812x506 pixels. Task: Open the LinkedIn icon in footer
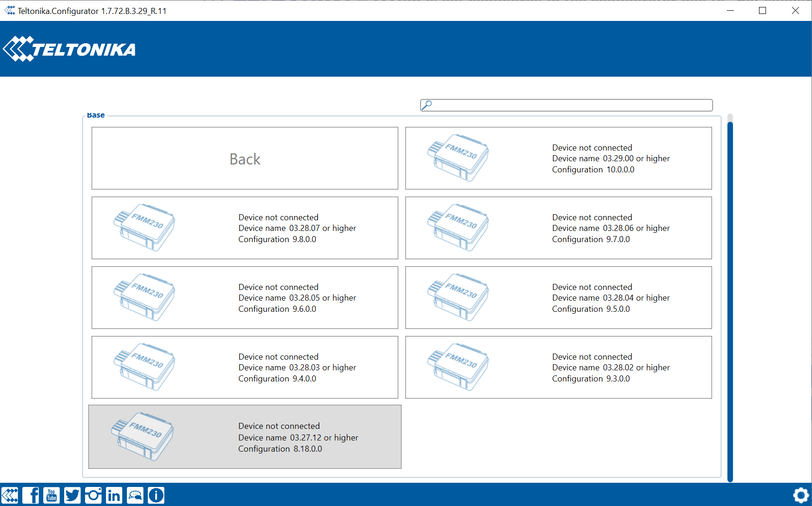click(x=114, y=495)
